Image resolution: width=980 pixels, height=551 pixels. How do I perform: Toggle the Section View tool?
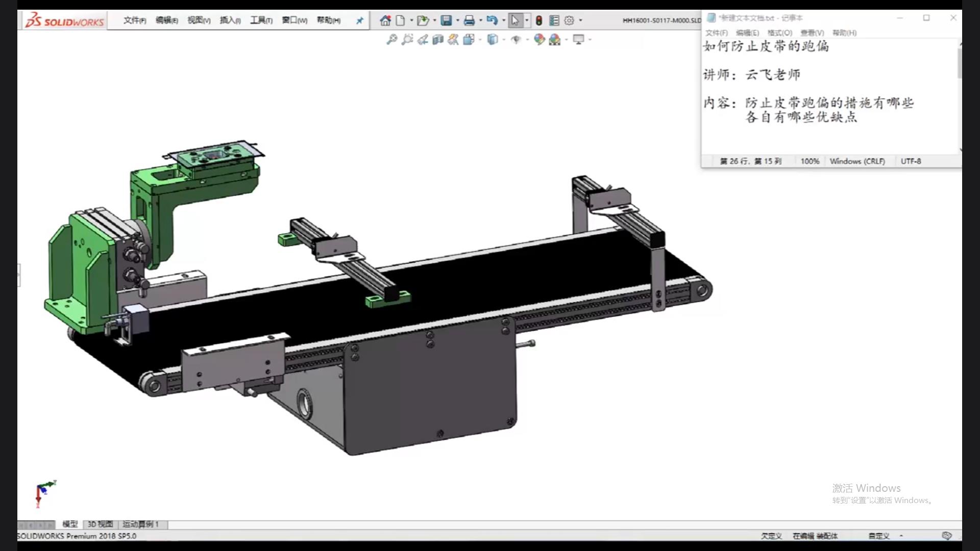pyautogui.click(x=437, y=39)
